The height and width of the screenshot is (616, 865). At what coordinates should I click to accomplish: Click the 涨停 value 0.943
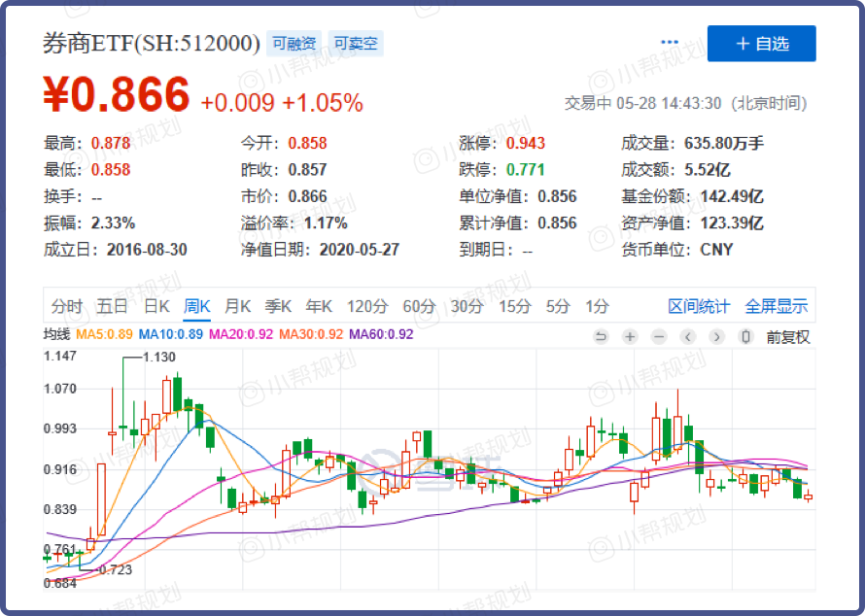[x=526, y=143]
